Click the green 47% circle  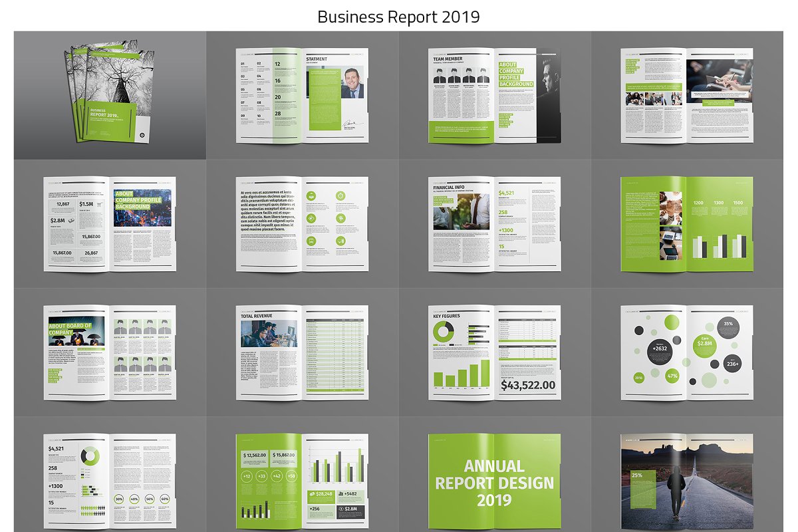[x=672, y=376]
